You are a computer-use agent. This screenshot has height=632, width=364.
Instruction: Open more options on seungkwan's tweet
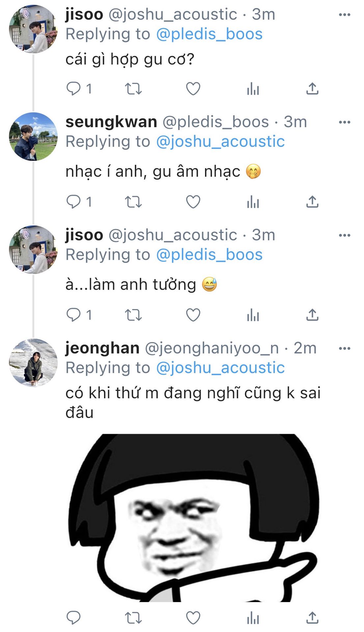pyautogui.click(x=345, y=122)
